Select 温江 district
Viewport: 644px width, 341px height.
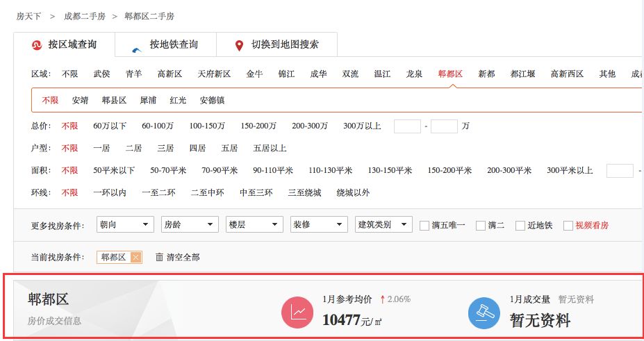coord(382,74)
